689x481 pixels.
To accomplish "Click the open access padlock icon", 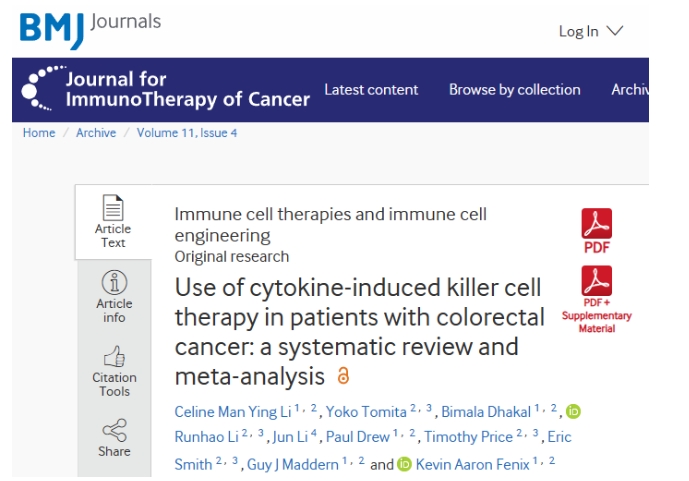I will pyautogui.click(x=343, y=376).
